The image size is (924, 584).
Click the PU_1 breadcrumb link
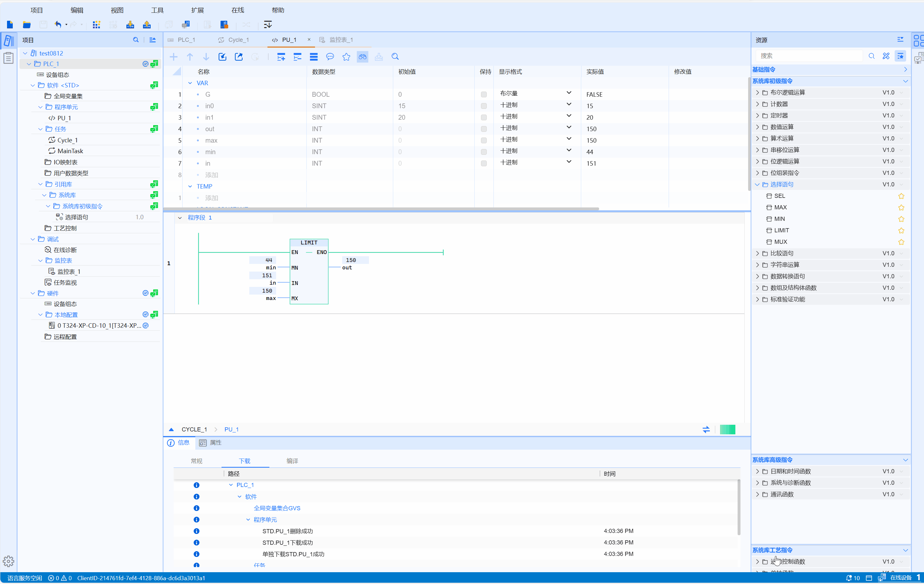tap(231, 429)
